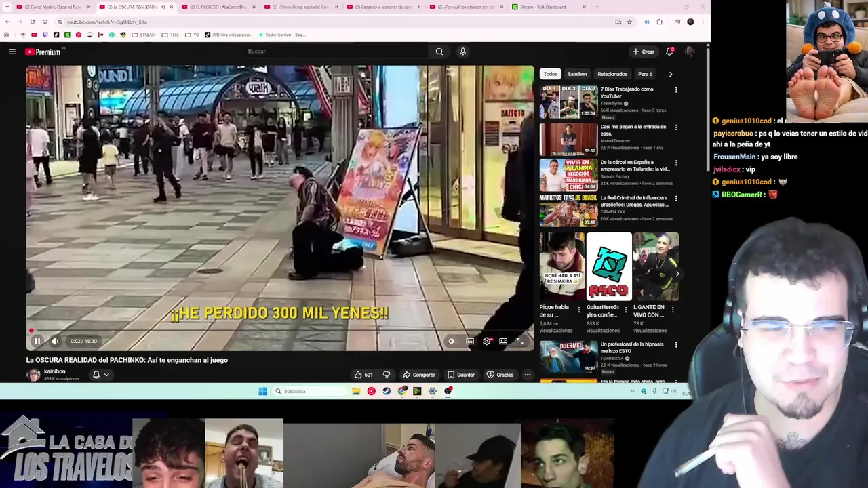The width and height of the screenshot is (868, 488).
Task: Open STREAM bookmarks folder
Action: 144,35
